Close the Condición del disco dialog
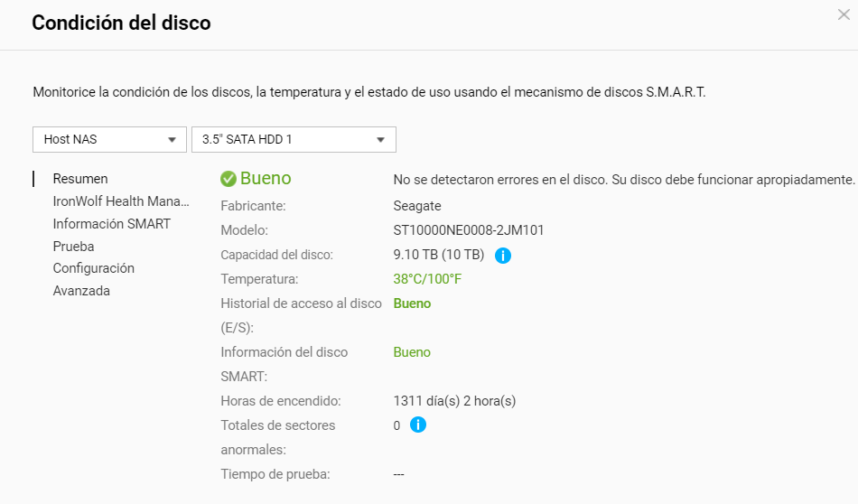The height and width of the screenshot is (504, 858). (x=844, y=14)
